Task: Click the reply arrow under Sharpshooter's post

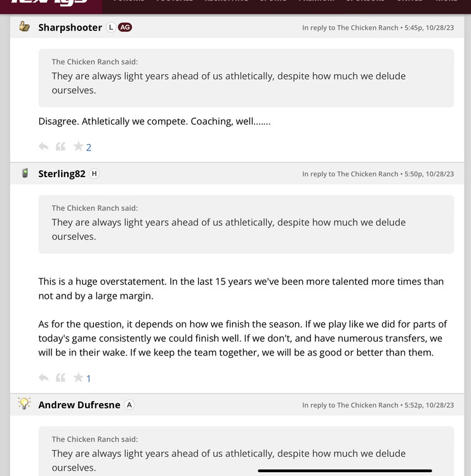Action: 44,147
